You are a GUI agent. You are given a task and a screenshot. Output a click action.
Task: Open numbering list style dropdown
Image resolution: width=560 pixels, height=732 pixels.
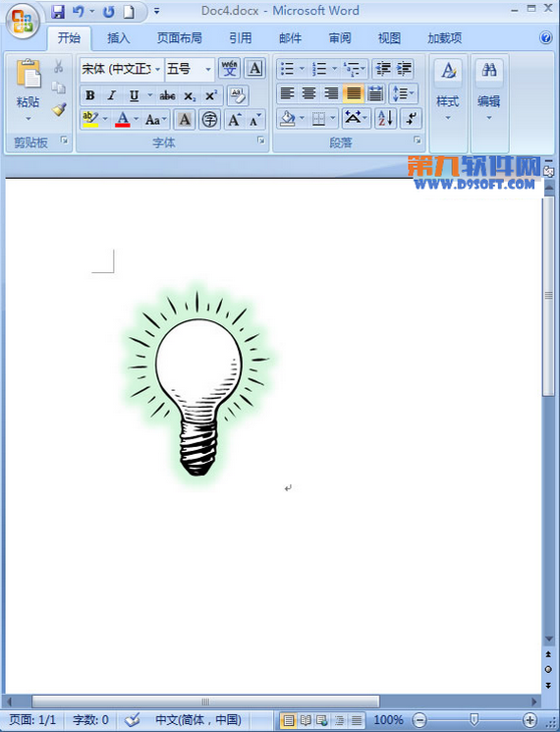tap(334, 69)
